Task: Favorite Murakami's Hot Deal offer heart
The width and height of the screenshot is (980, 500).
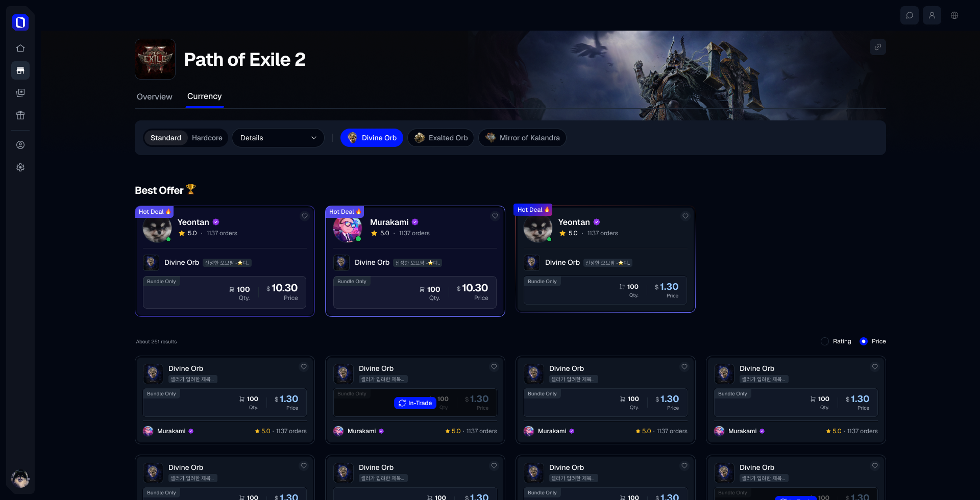Action: 495,216
